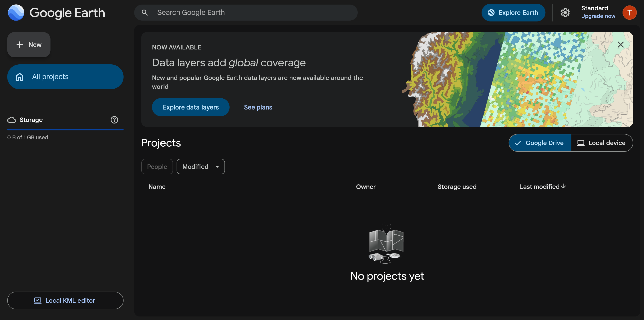Click the Google Earth logo icon

click(x=16, y=12)
